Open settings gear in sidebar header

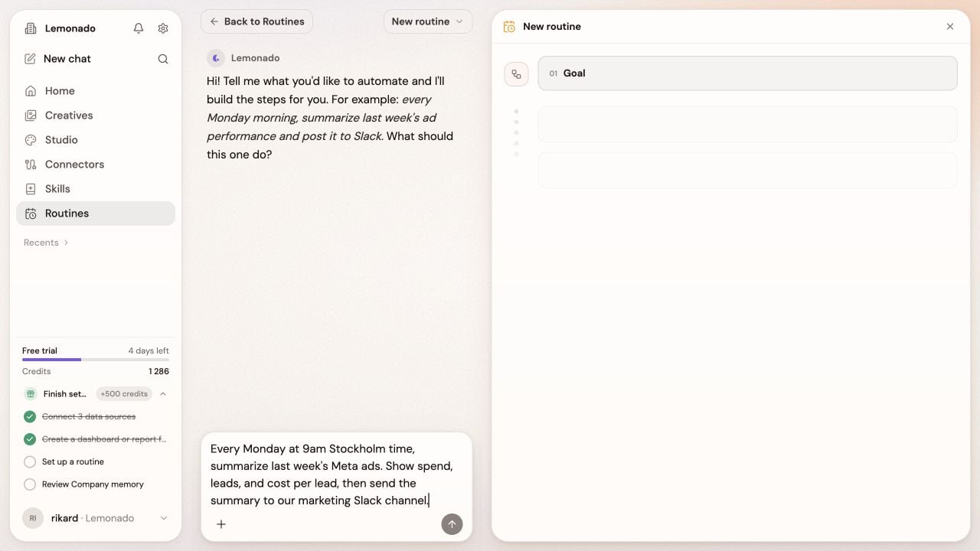pyautogui.click(x=163, y=28)
